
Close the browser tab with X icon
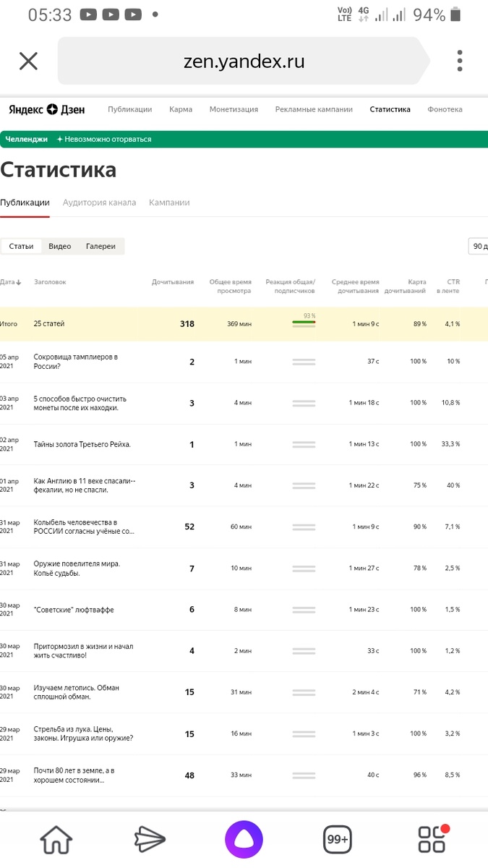coord(28,61)
